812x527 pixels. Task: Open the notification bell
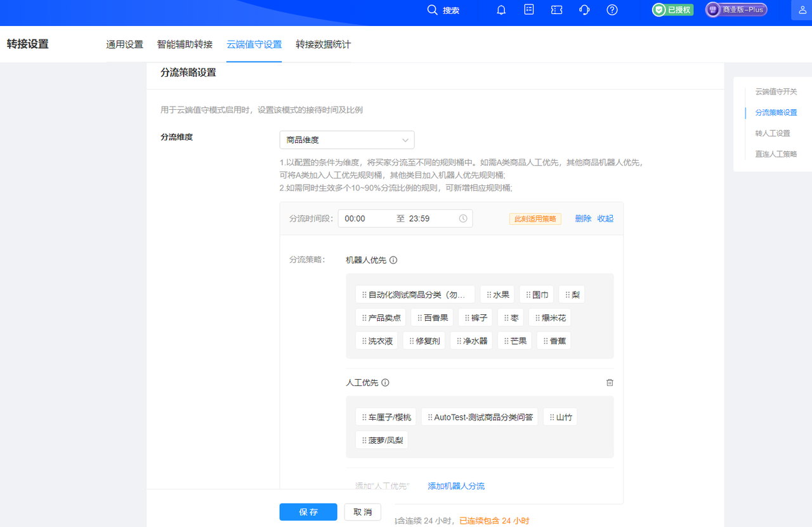click(x=501, y=10)
